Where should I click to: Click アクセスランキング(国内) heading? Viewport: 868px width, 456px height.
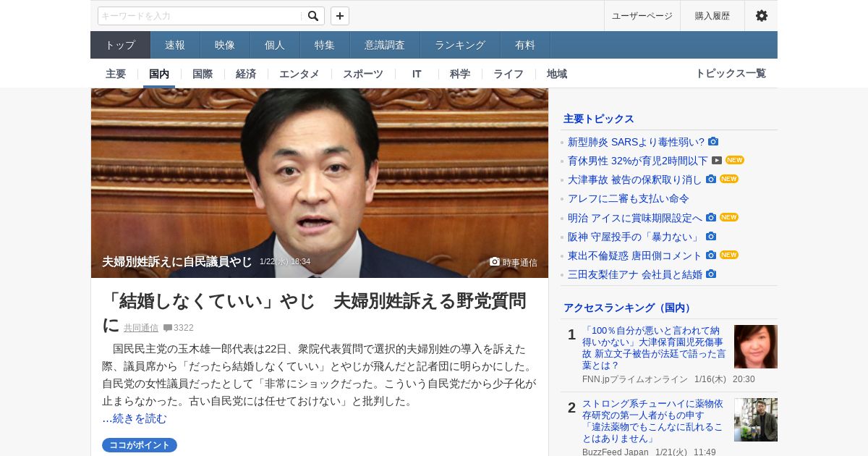629,308
